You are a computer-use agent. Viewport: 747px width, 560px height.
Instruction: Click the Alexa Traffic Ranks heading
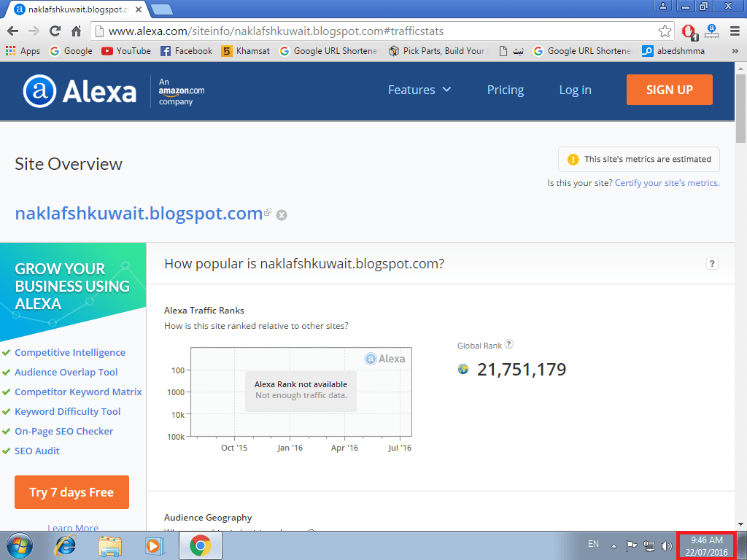(204, 311)
